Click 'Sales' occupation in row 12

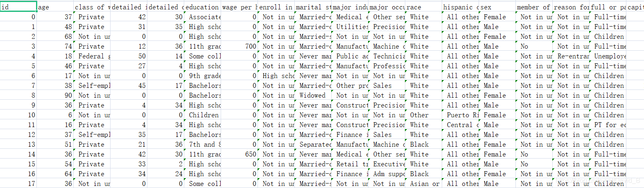387,134
